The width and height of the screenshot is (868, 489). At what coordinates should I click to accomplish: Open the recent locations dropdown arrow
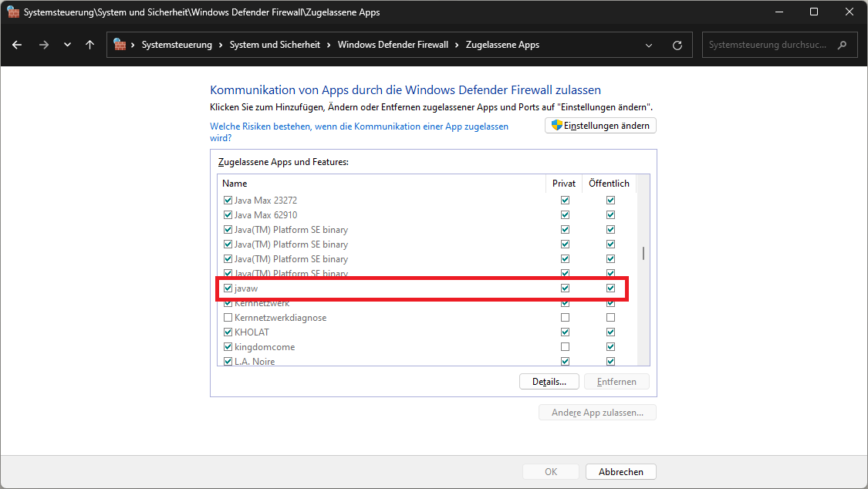click(67, 45)
